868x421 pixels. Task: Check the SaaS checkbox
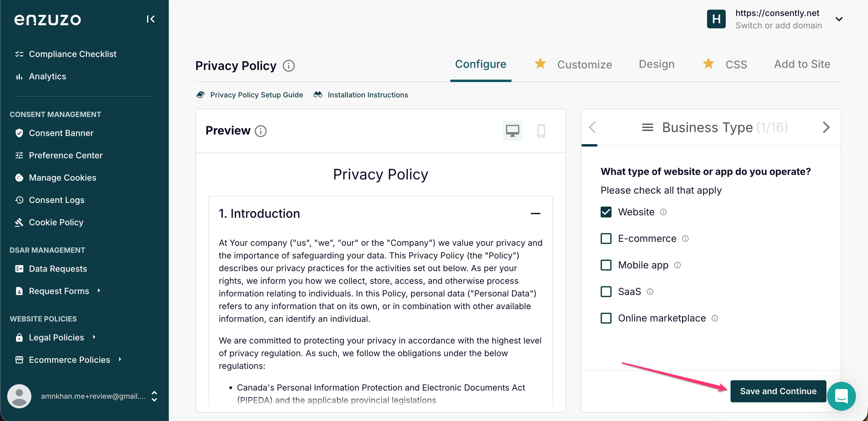click(606, 291)
